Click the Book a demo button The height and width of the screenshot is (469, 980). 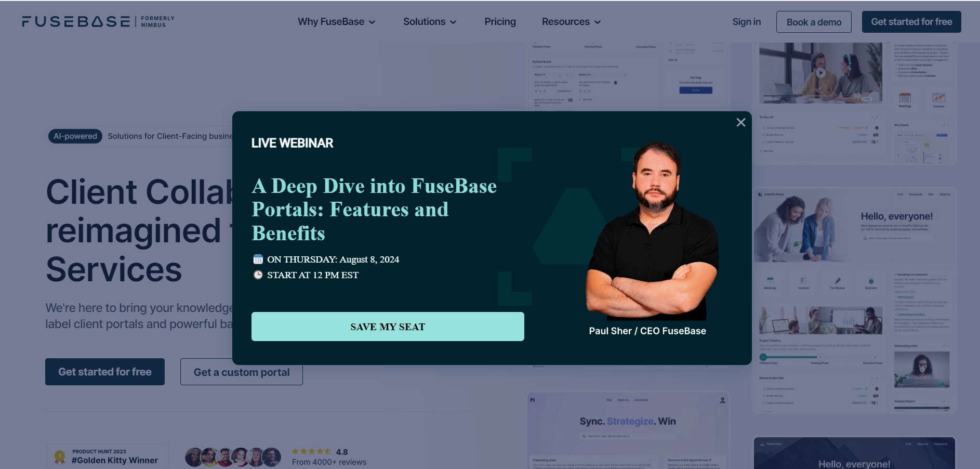tap(814, 22)
